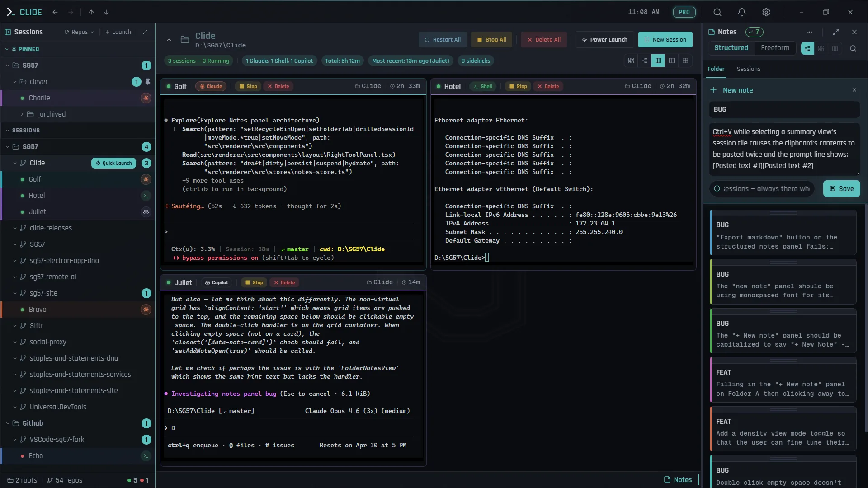The width and height of the screenshot is (868, 488).
Task: Click the Restart All button
Action: 443,40
